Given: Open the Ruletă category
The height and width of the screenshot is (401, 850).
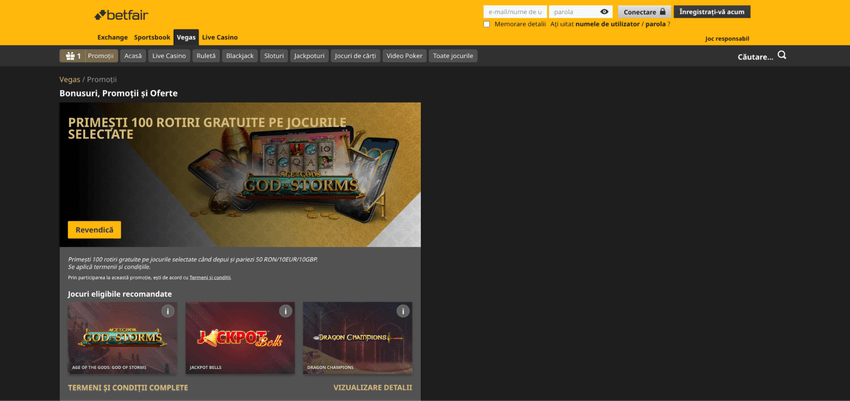Looking at the screenshot, I should tap(206, 56).
